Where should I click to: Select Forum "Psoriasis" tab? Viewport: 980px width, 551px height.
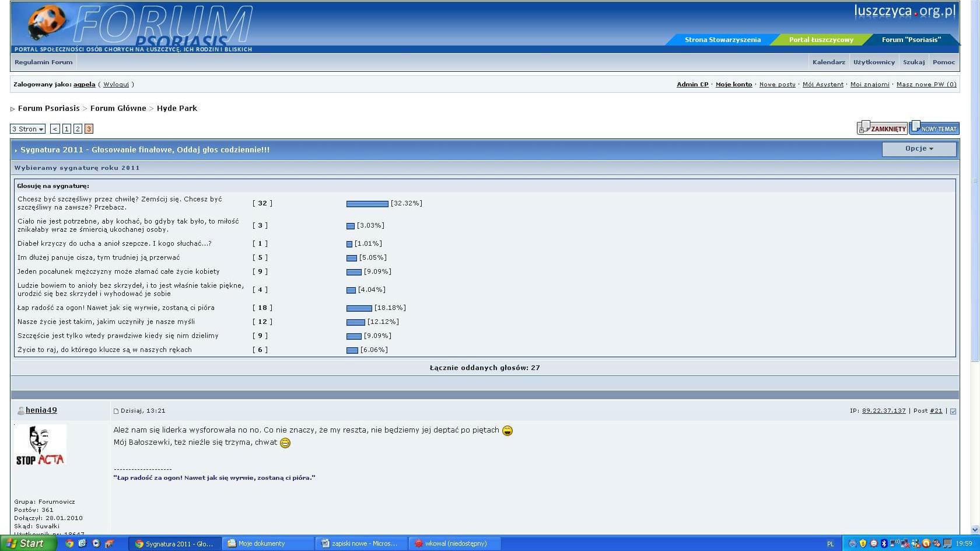coord(911,40)
